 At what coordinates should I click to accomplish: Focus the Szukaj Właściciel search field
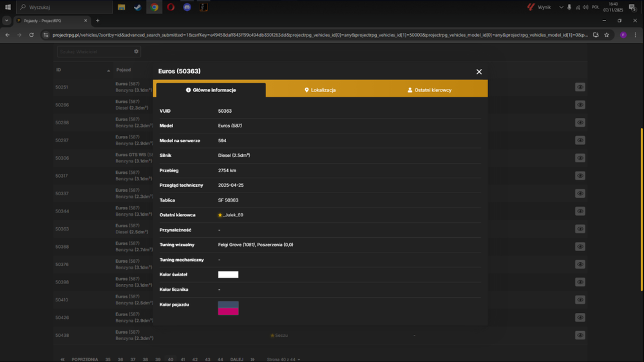click(x=95, y=52)
